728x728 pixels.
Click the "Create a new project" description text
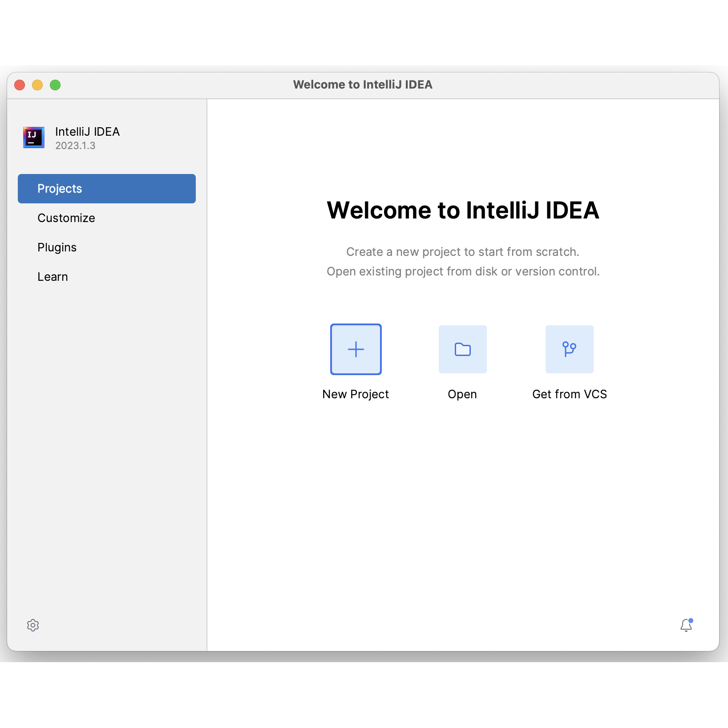(463, 252)
